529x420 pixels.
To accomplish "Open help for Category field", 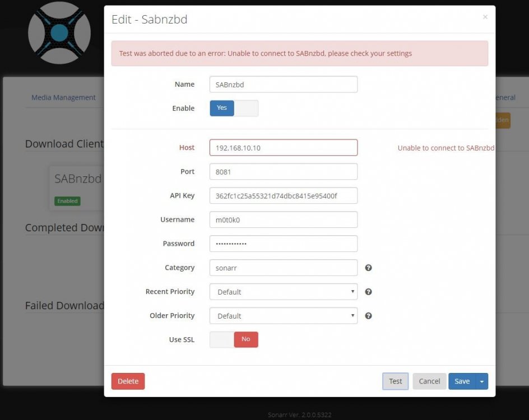I will click(x=368, y=268).
